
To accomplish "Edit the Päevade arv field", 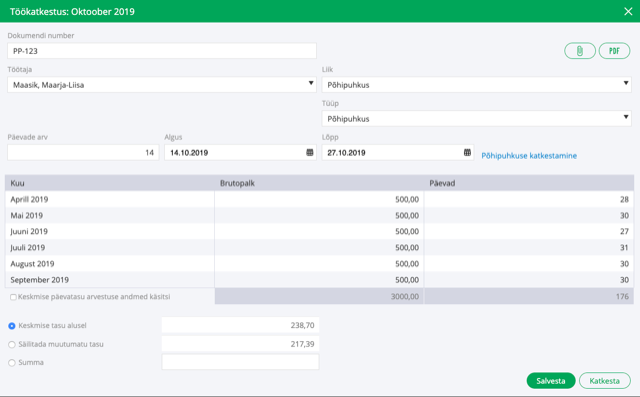I will coord(83,153).
